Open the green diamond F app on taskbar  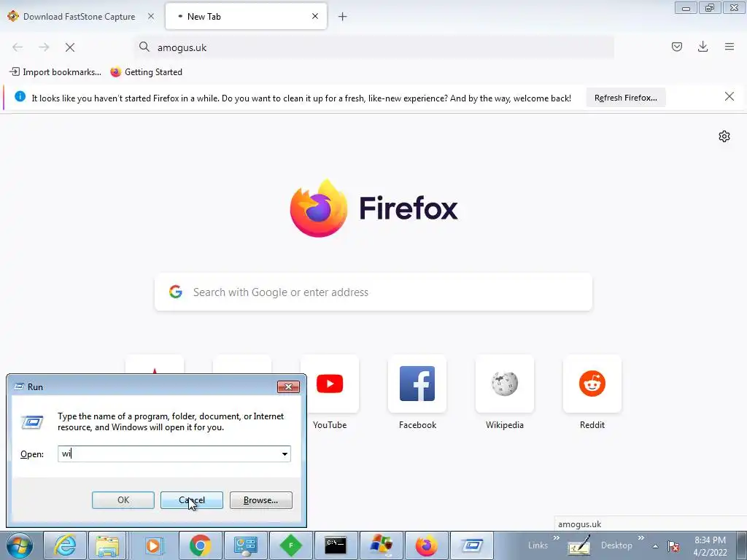(290, 545)
